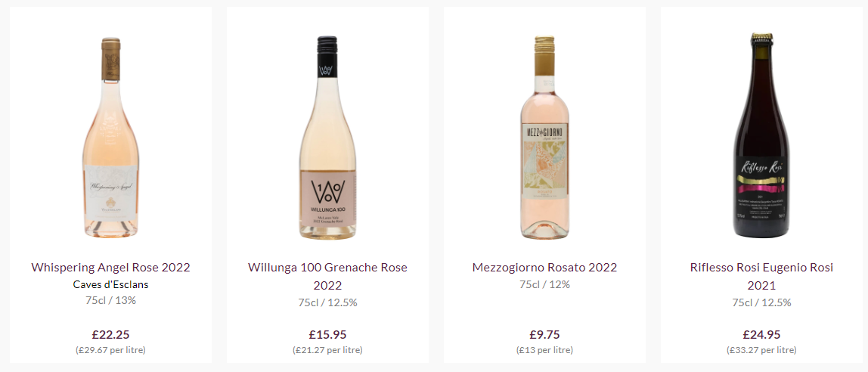The image size is (868, 372).
Task: Click the £21.27 per litre text
Action: [327, 350]
